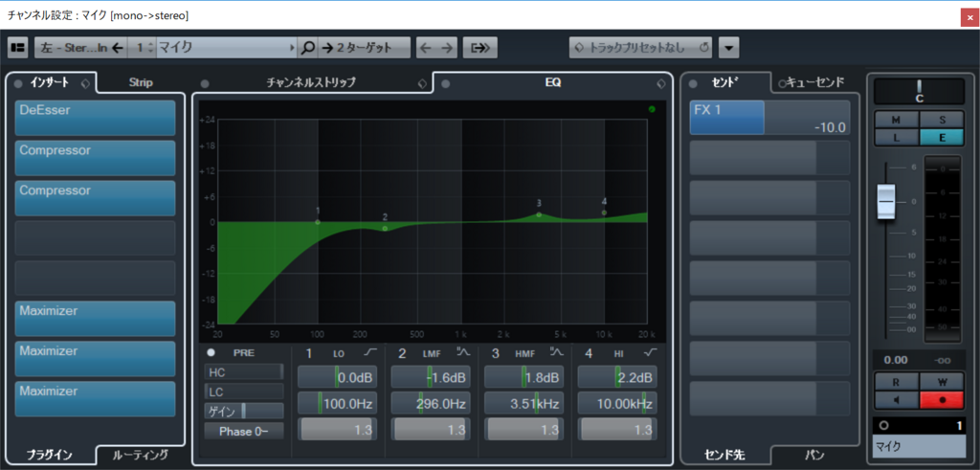Toggle EQ band 2 LMF on/off
Screen dimensions: 980x470
403,354
